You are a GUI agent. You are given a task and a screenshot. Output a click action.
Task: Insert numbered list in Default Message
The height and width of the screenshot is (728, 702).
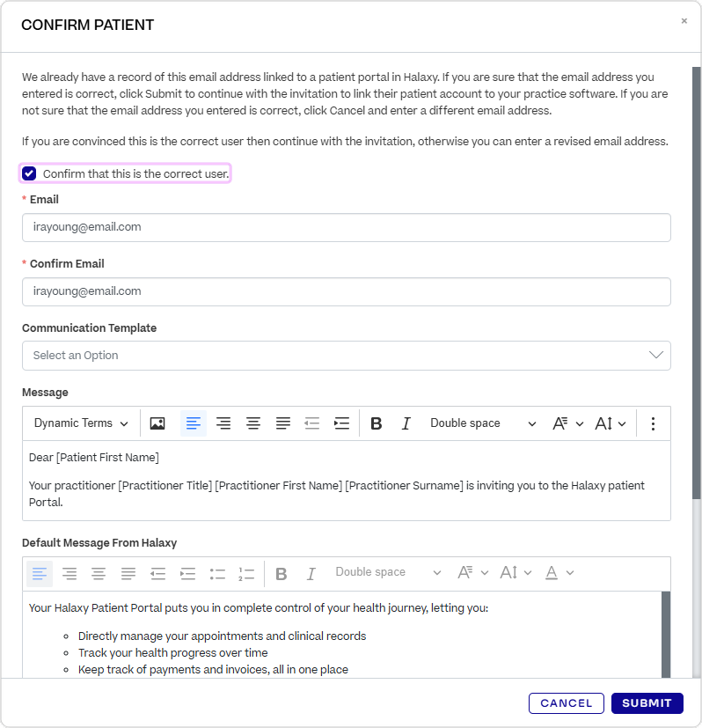(x=246, y=574)
